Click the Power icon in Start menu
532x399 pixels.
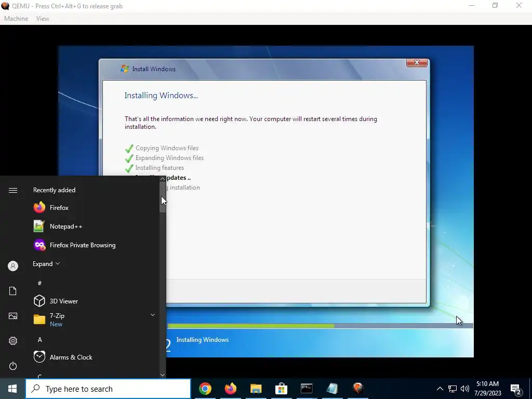pos(13,366)
